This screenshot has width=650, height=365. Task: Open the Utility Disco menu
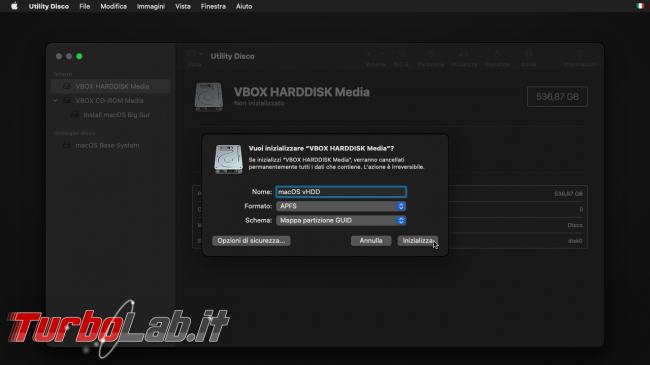point(49,6)
